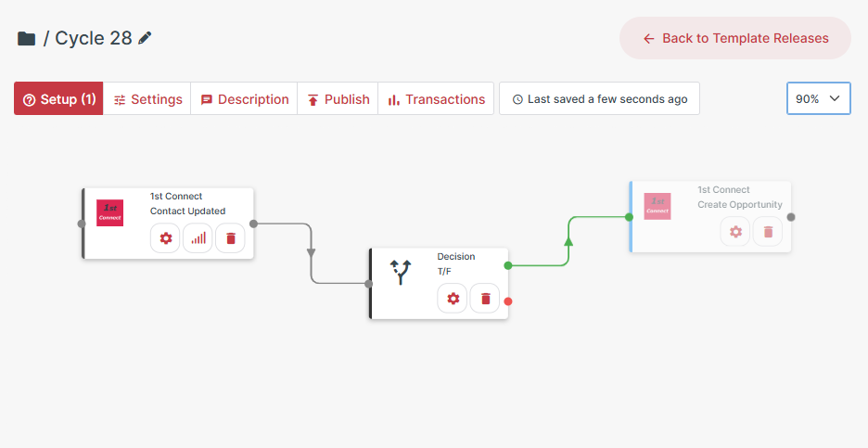Delete the Decision node
Image resolution: width=868 pixels, height=448 pixels.
[x=485, y=299]
